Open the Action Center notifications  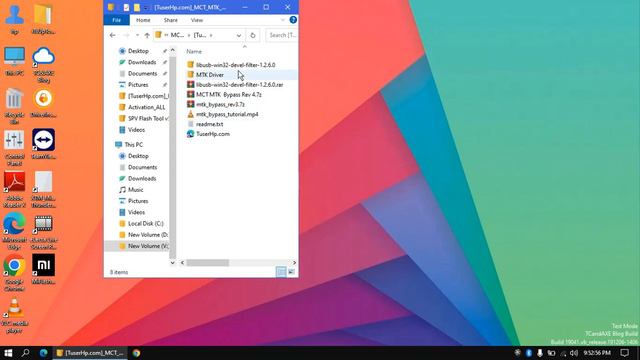tap(625, 353)
